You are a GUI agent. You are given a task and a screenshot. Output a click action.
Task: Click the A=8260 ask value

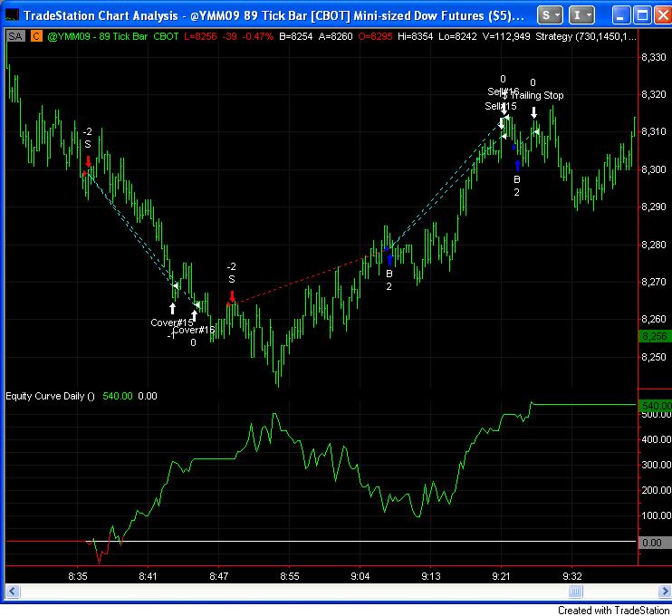(x=335, y=36)
